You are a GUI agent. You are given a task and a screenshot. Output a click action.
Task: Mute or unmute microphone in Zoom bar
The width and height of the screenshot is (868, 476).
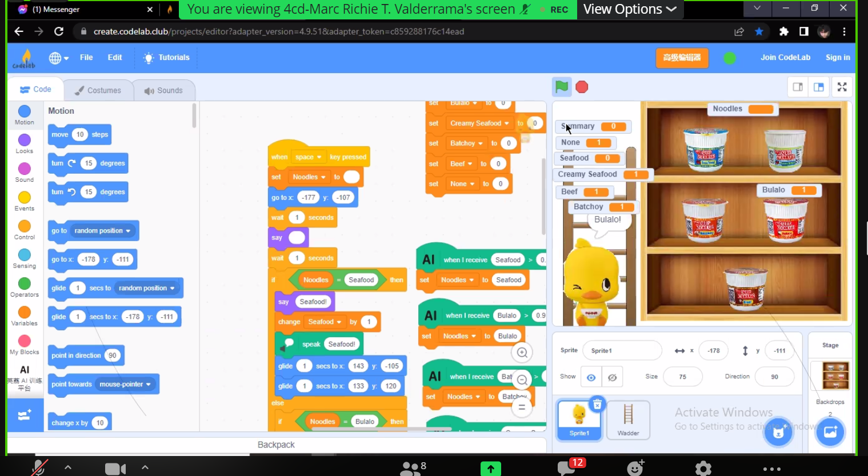coord(38,467)
